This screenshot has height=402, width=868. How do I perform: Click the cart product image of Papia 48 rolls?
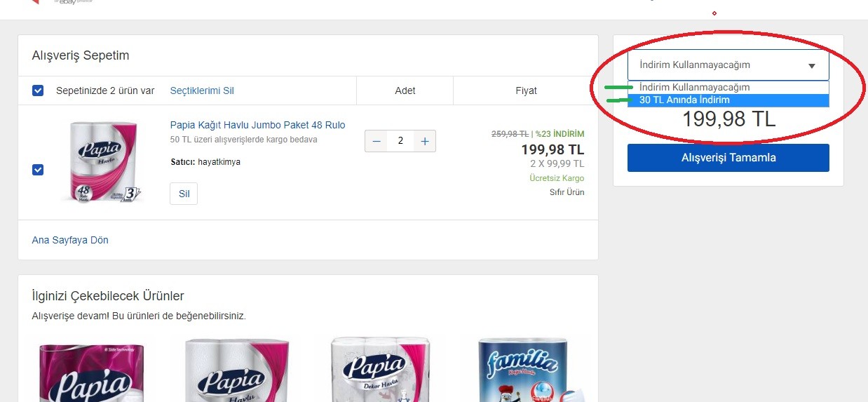[103, 162]
